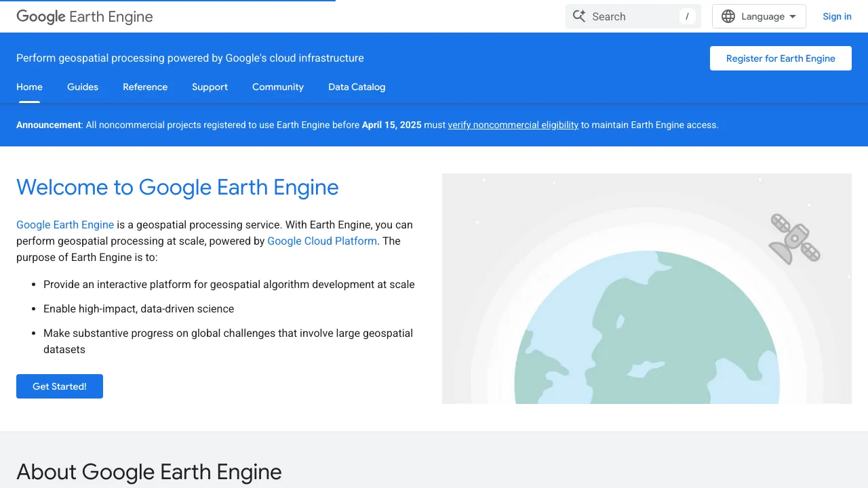This screenshot has height=488, width=868.
Task: Click the bold Announcement label
Action: coord(49,125)
